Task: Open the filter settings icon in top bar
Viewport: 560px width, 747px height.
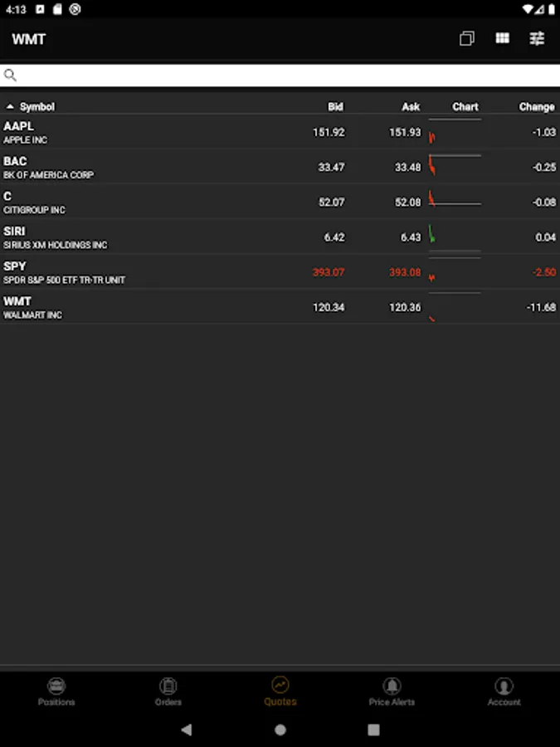Action: 537,38
